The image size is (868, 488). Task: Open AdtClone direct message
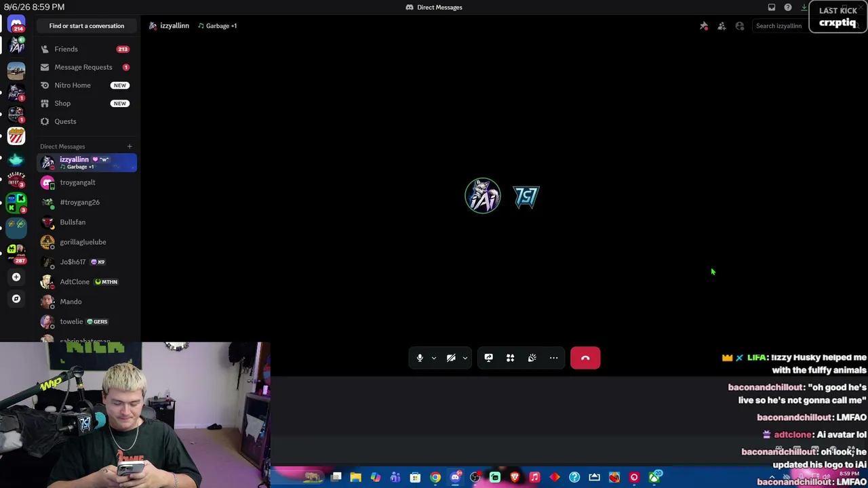click(87, 282)
